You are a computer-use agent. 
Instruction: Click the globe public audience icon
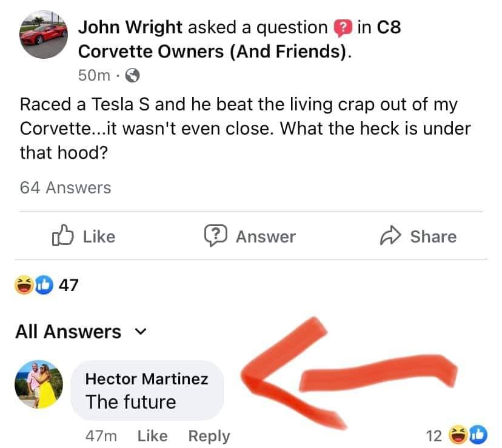pos(132,75)
